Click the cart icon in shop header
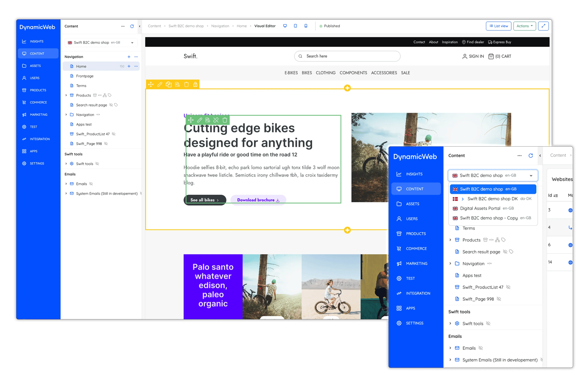 click(491, 56)
